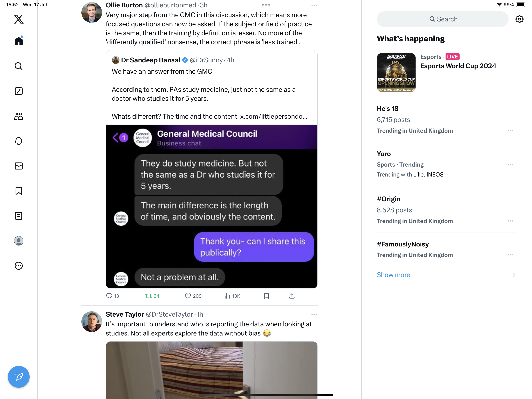Share Ollie Burton's post

[x=292, y=296]
